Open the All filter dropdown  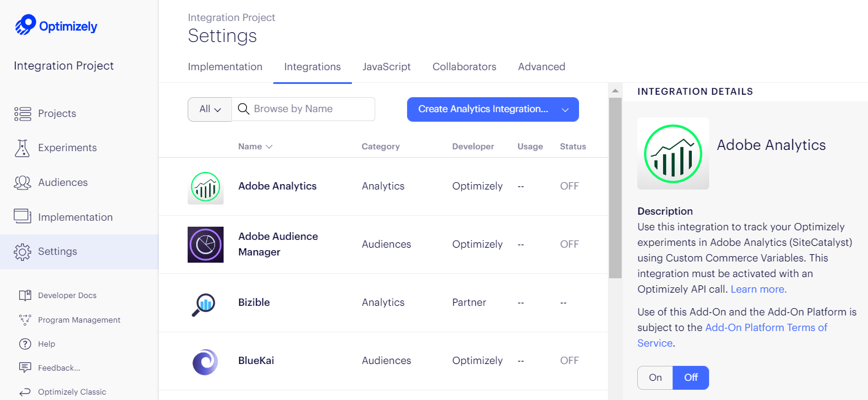[x=210, y=109]
